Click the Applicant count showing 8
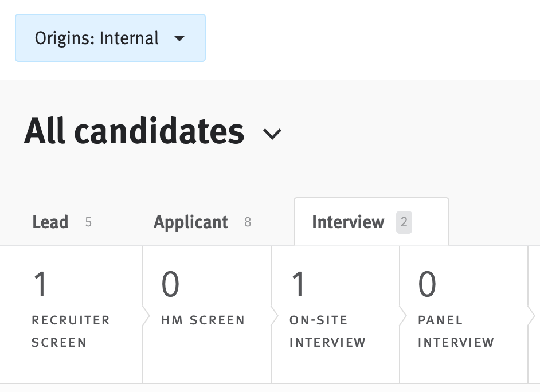This screenshot has height=392, width=540. (249, 222)
